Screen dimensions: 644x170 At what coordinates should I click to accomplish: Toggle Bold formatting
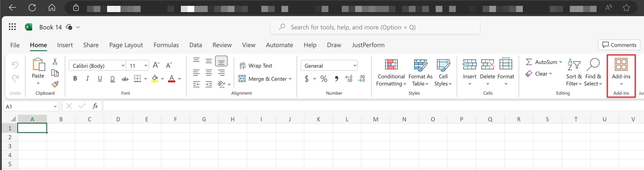(x=75, y=79)
